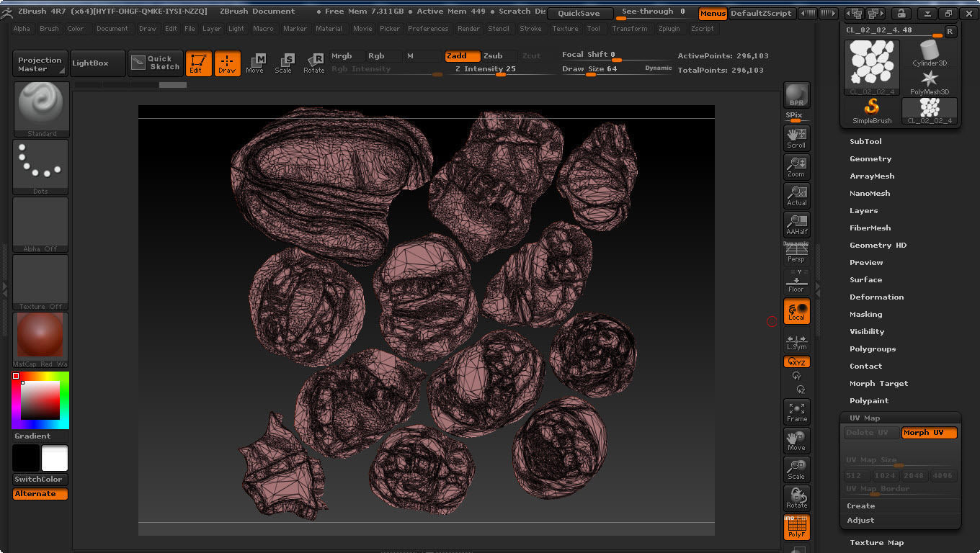Pick a color in the color picker
This screenshot has height=553, width=980.
(40, 400)
